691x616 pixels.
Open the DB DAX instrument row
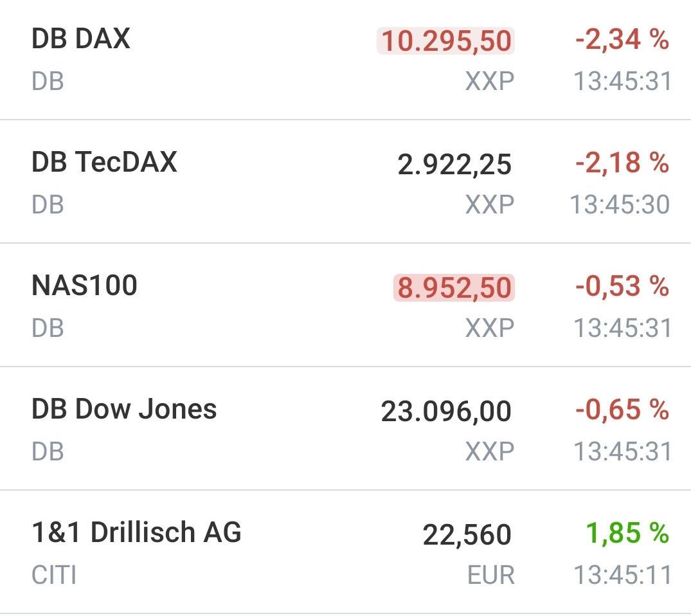[x=81, y=39]
